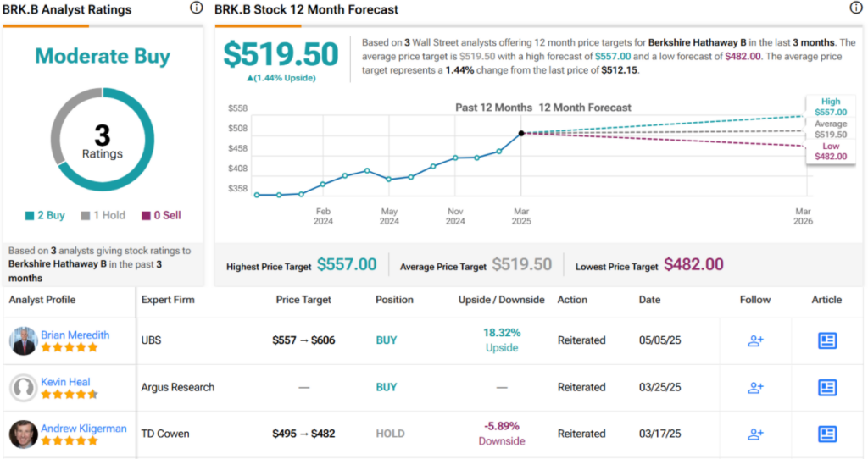Click the Price Target column header
868x459 pixels.
(x=303, y=300)
